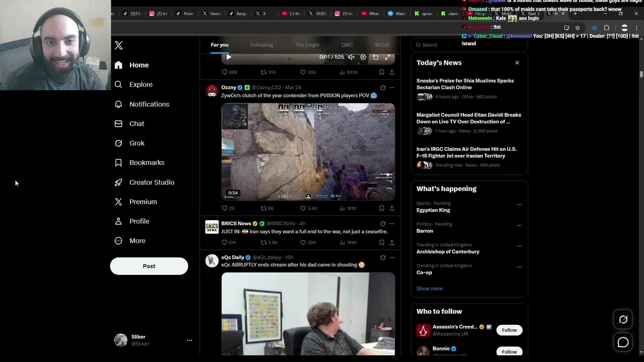The width and height of the screenshot is (644, 362).
Task: Open more options for Barron trend
Action: (x=519, y=225)
